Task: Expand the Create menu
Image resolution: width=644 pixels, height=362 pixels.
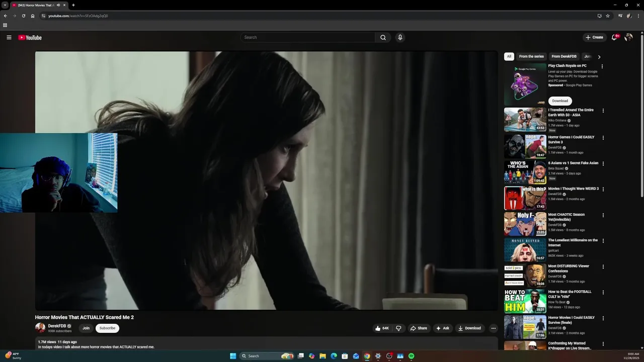Action: 594,37
